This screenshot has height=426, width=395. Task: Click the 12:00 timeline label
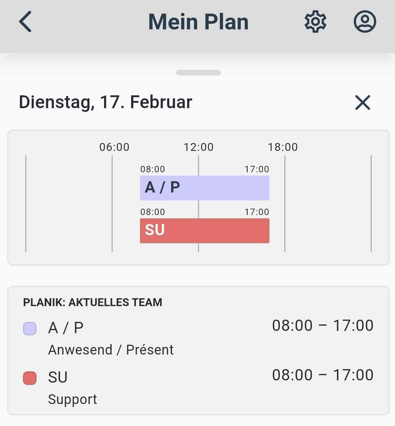tap(199, 147)
